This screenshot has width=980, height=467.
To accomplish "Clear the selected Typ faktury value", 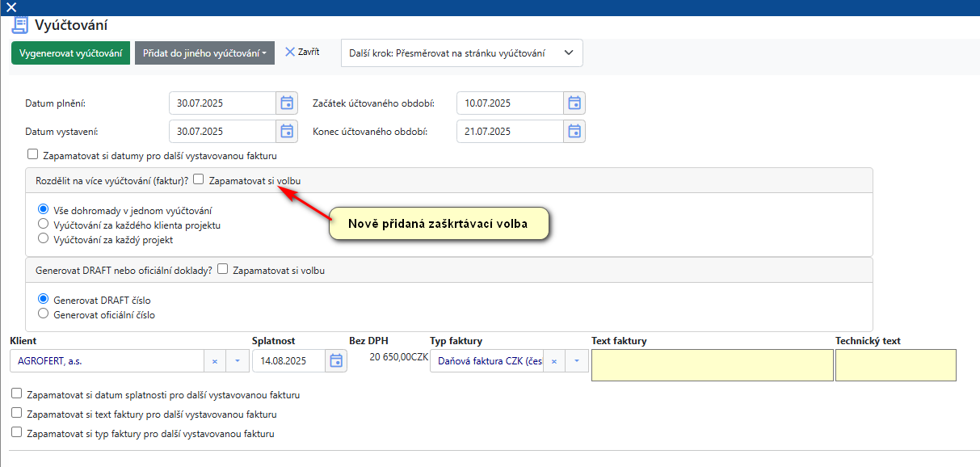I will point(554,362).
